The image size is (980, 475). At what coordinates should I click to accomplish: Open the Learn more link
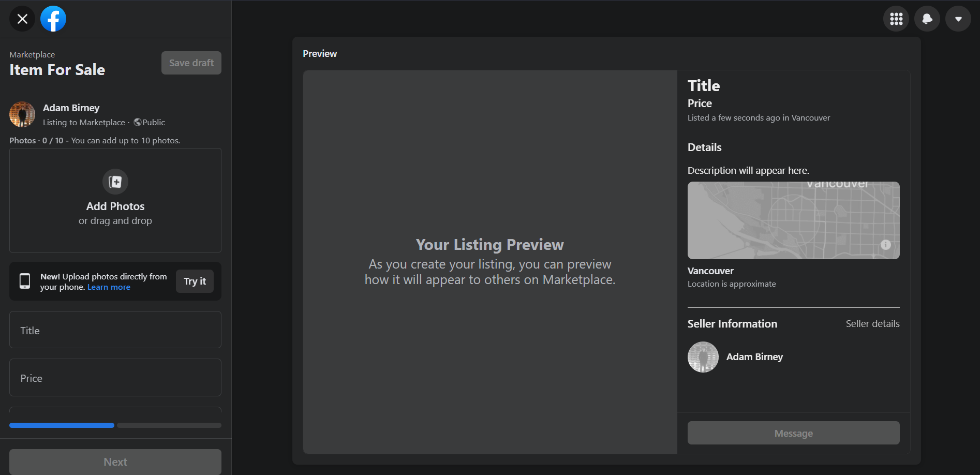[109, 287]
